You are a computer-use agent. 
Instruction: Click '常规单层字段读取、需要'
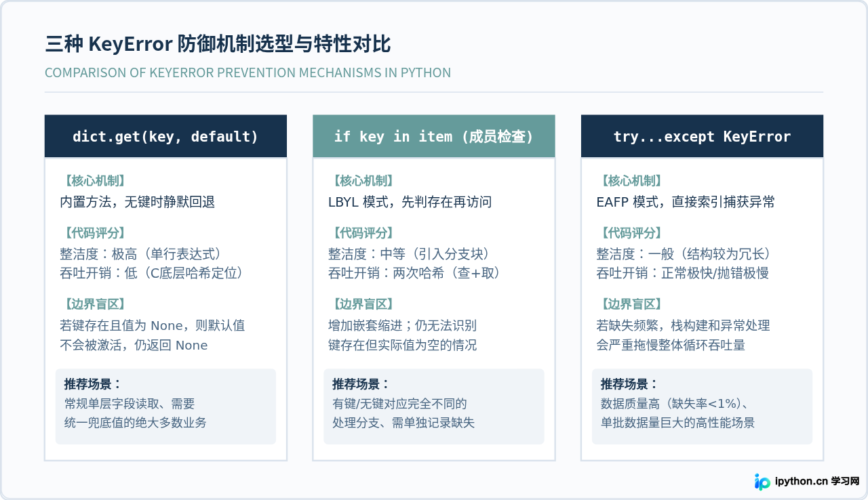(x=130, y=404)
